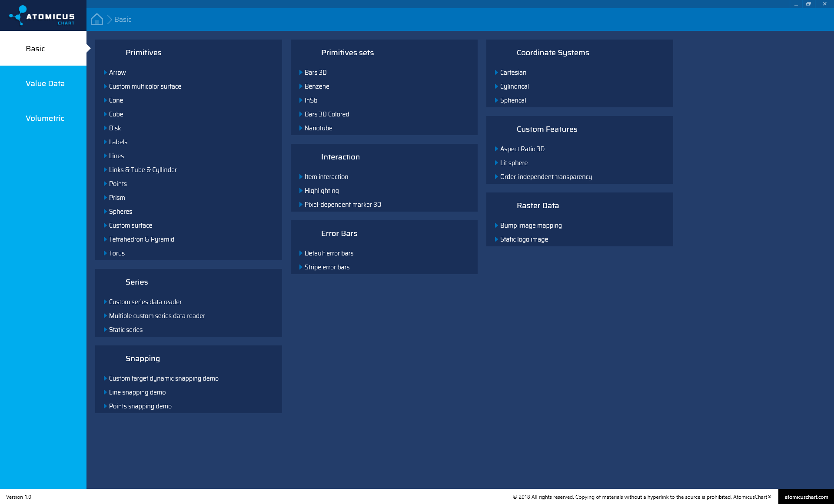Screen dimensions: 834x504
Task: Restore the window using the restore icon
Action: tap(808, 4)
